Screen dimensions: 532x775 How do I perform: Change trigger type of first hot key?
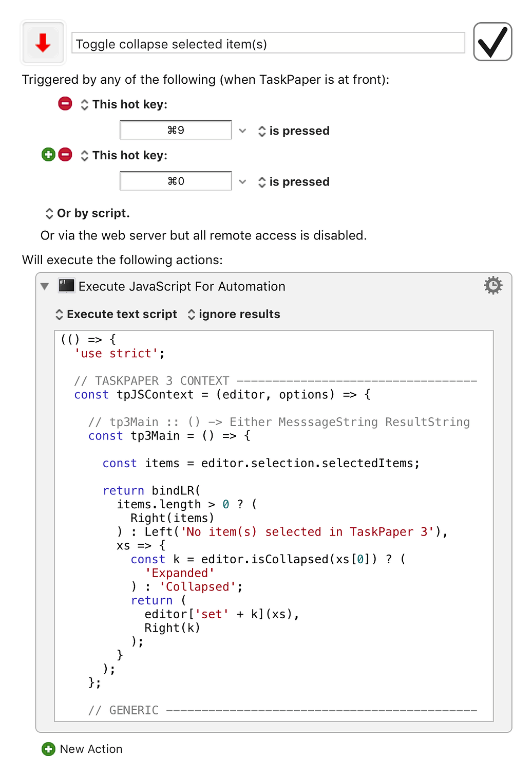coord(85,104)
